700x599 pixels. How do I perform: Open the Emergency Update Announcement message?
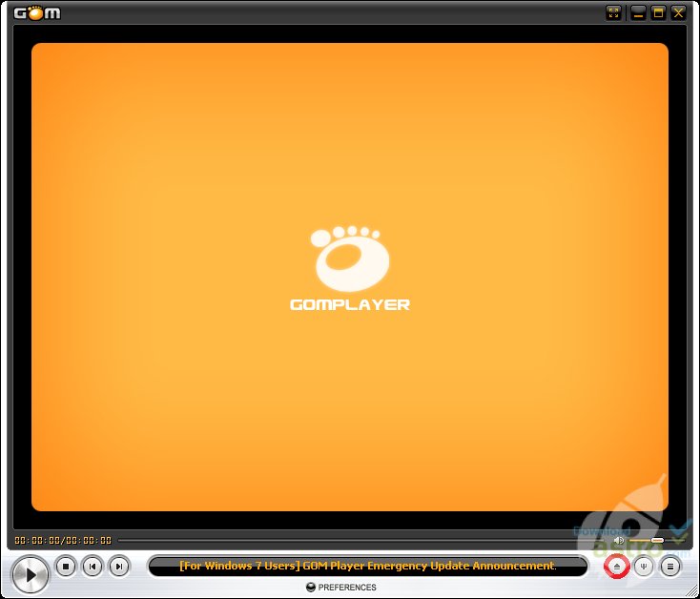click(x=368, y=566)
